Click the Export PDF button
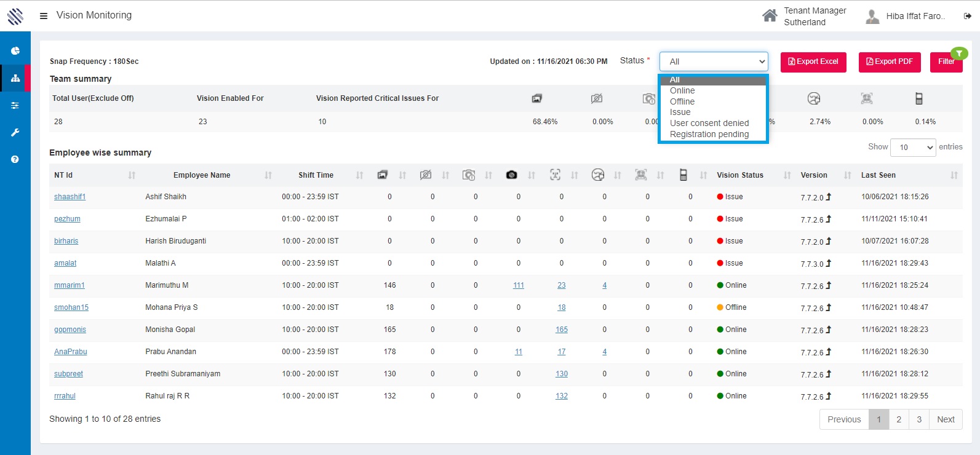 [890, 62]
